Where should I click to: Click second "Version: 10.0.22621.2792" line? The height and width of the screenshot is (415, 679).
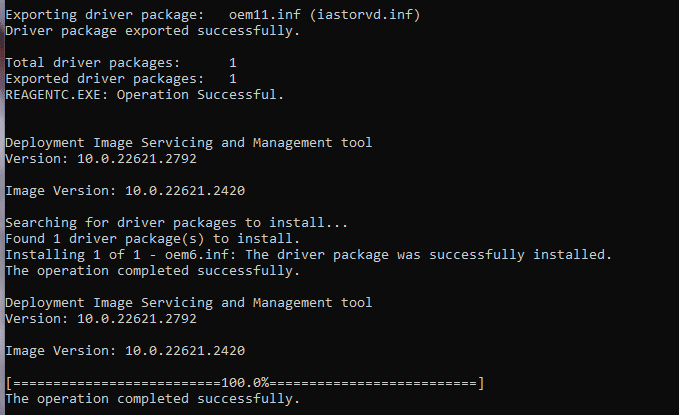point(101,319)
